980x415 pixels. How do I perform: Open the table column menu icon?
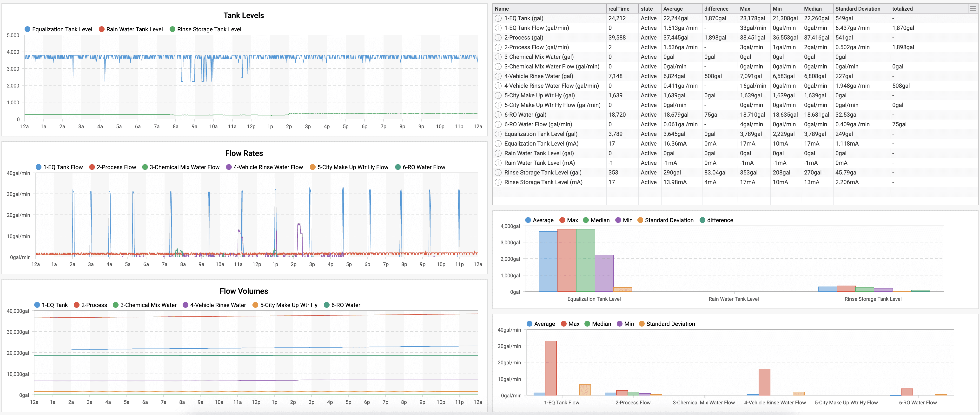[973, 8]
